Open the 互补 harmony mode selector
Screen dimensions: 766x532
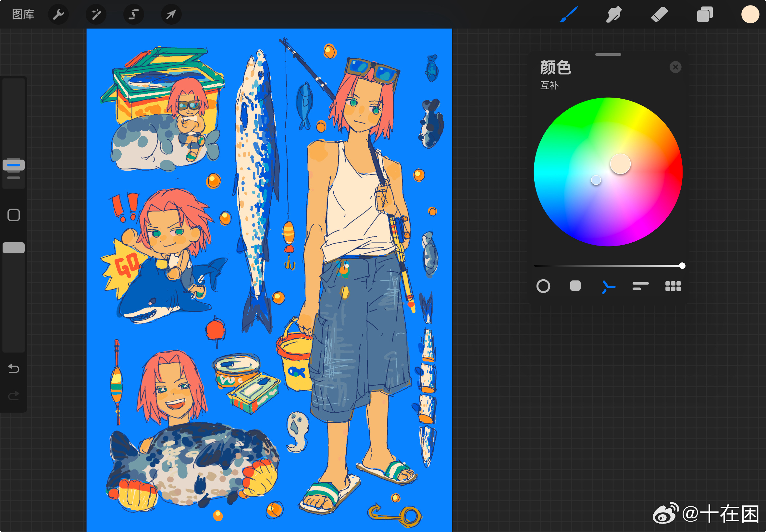[x=549, y=85]
